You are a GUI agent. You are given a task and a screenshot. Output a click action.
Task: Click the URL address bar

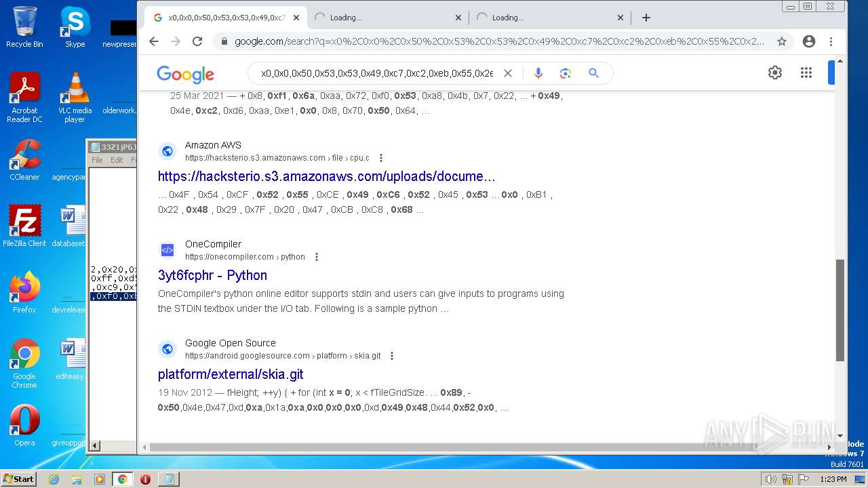pyautogui.click(x=499, y=41)
